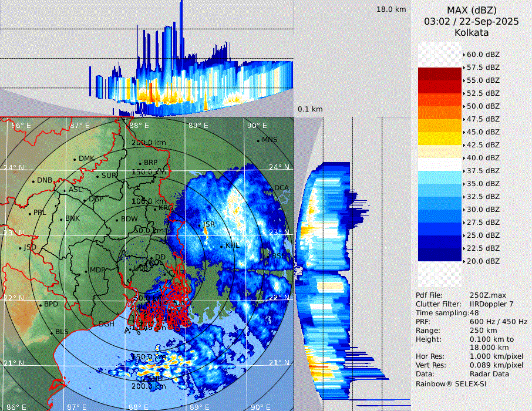Click the Kolkata radar name heading

(472, 33)
